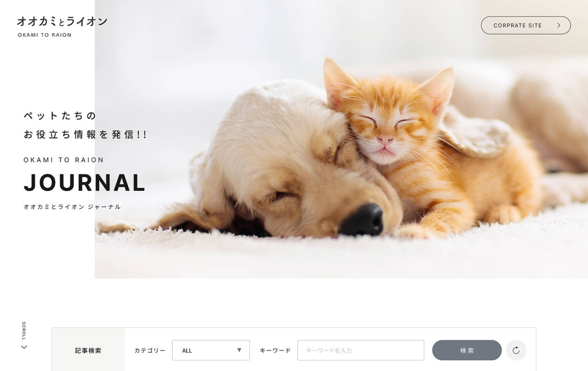Click the SCROLL down chevron icon
The image size is (588, 371).
(x=24, y=347)
